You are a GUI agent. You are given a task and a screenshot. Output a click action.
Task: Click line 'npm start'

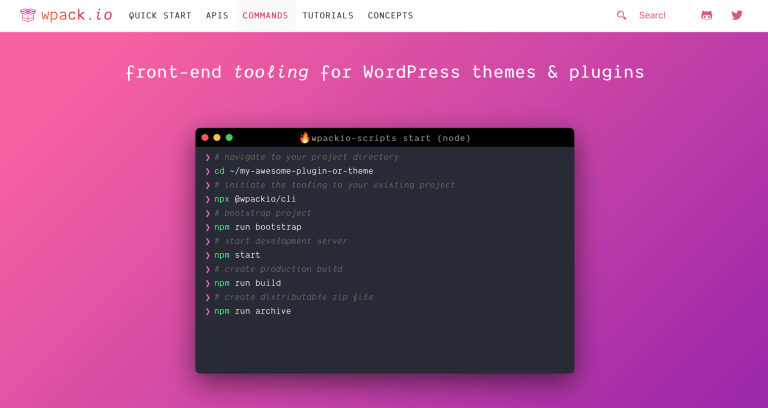237,255
